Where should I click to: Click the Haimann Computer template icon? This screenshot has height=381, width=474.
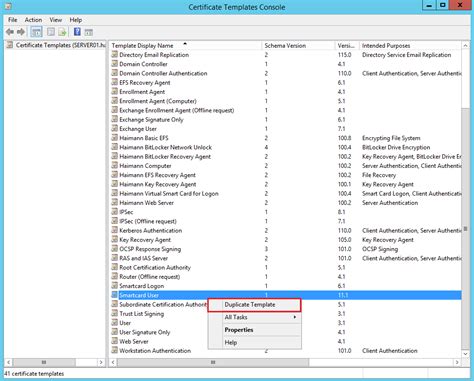coord(115,166)
